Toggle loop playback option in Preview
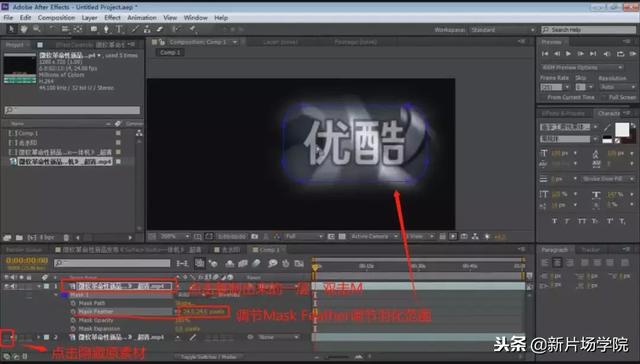 (x=620, y=54)
